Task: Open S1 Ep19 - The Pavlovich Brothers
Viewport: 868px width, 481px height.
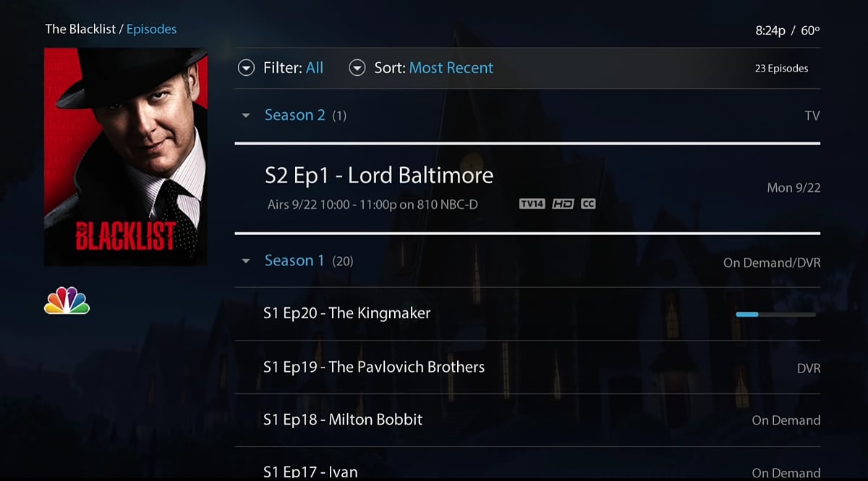Action: click(x=527, y=367)
